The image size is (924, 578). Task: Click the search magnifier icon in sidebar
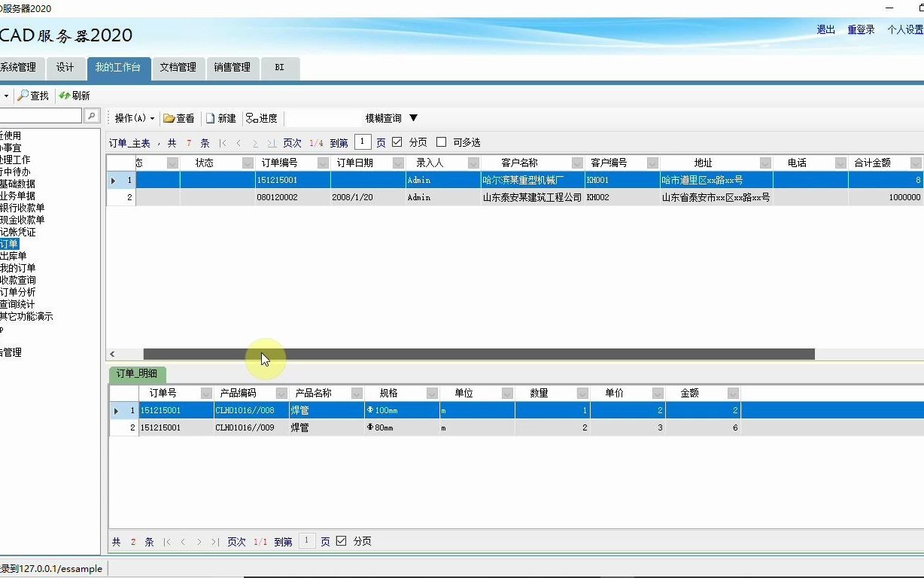(91, 117)
